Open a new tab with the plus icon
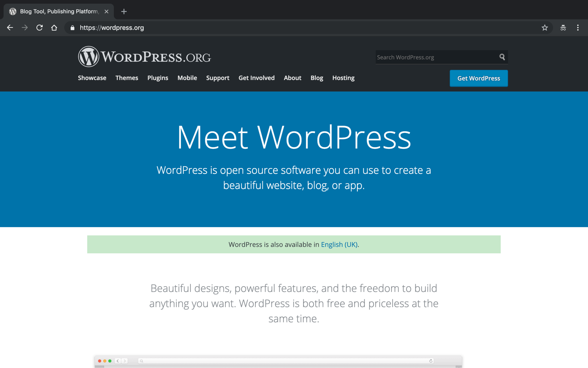 coord(124,11)
